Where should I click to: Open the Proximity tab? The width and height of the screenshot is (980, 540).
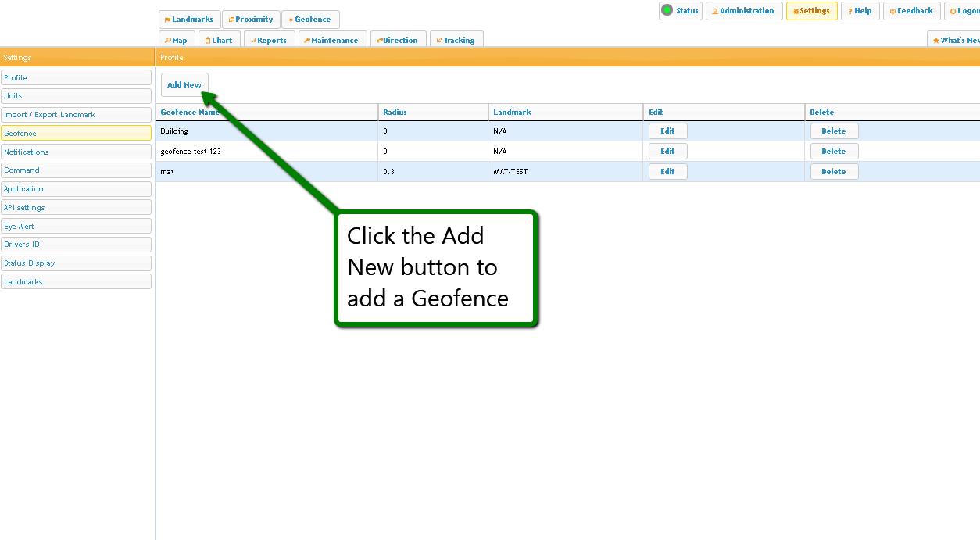[x=251, y=20]
